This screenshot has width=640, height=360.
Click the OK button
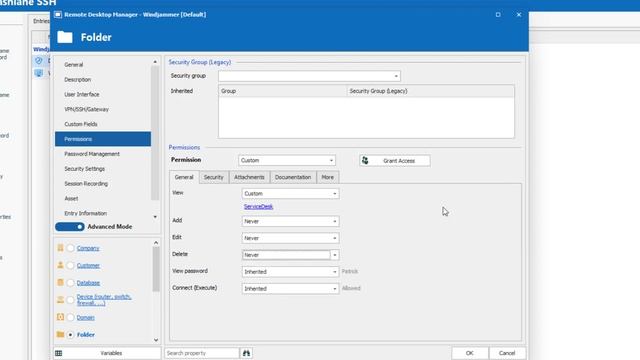click(x=470, y=353)
